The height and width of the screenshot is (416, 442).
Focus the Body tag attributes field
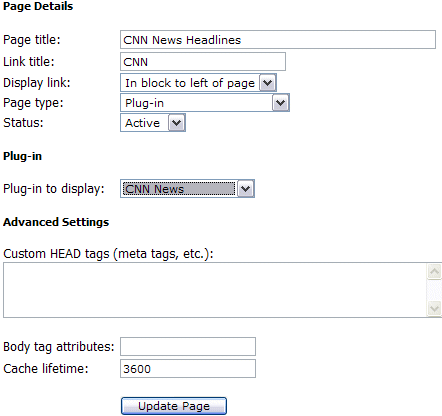[188, 347]
